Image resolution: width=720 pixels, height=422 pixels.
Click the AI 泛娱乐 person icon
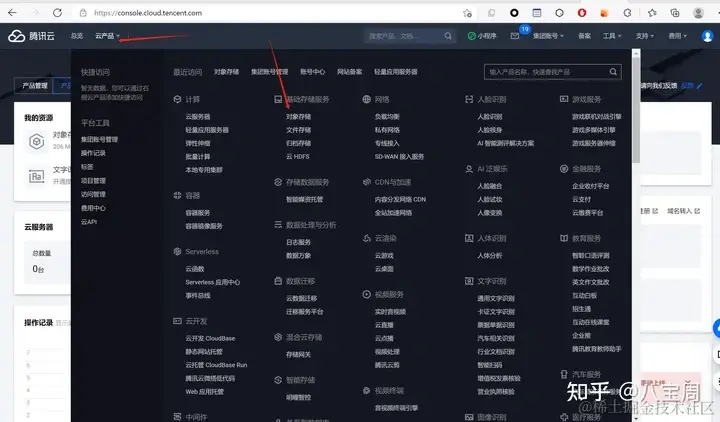[469, 169]
